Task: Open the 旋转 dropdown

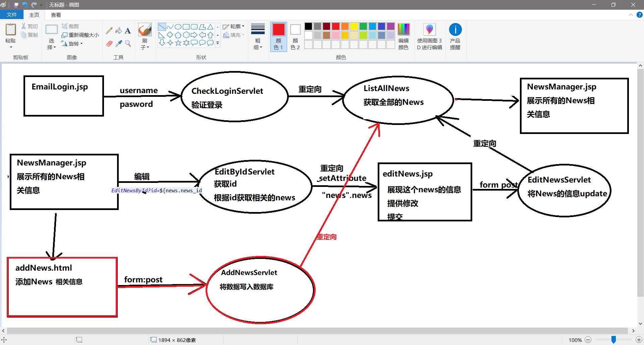Action: click(x=72, y=44)
